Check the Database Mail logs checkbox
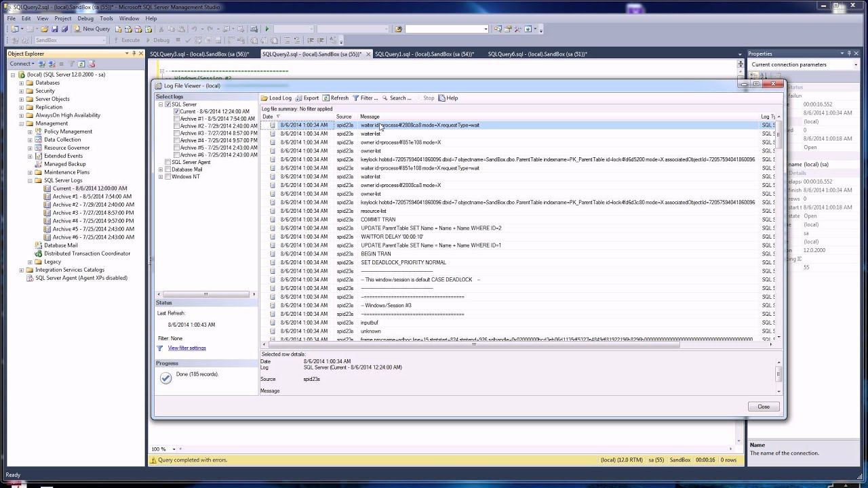Image resolution: width=868 pixels, height=488 pixels. click(168, 169)
